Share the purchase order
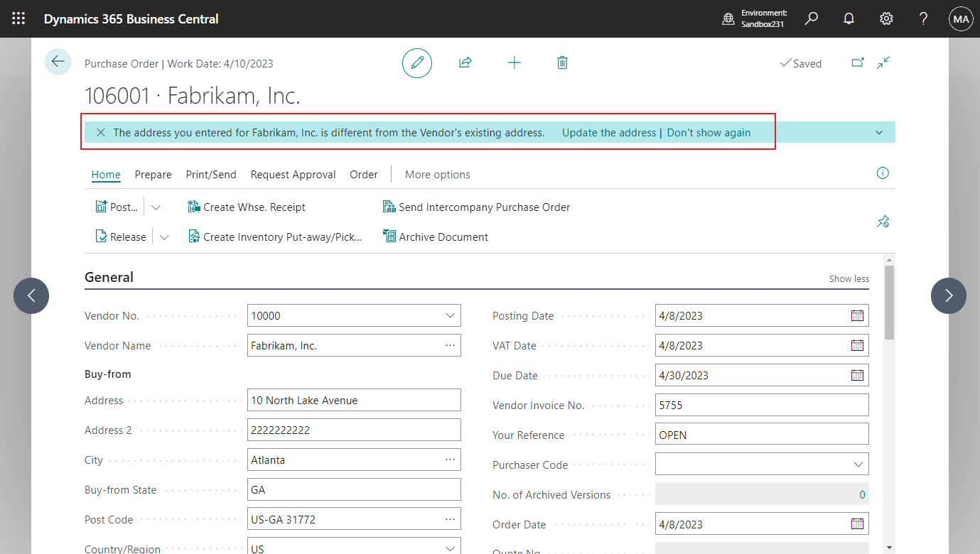This screenshot has height=554, width=980. coord(465,63)
